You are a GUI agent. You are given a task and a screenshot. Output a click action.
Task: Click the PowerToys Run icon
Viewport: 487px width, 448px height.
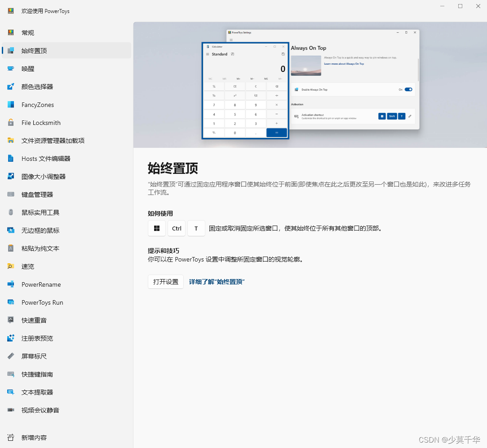(x=11, y=302)
